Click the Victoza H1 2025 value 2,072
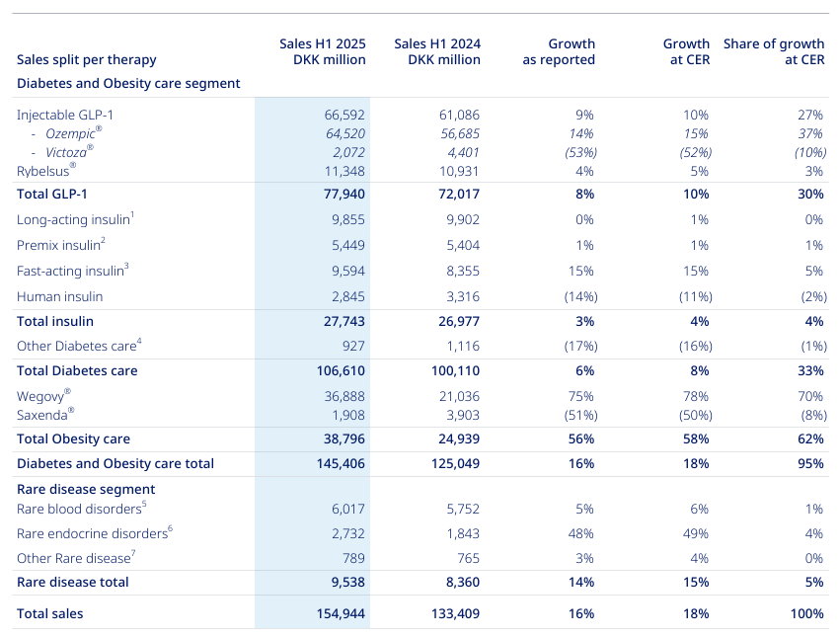 (348, 152)
